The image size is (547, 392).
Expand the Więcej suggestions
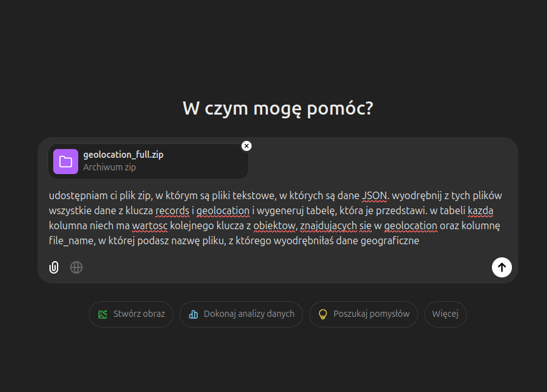(x=445, y=314)
